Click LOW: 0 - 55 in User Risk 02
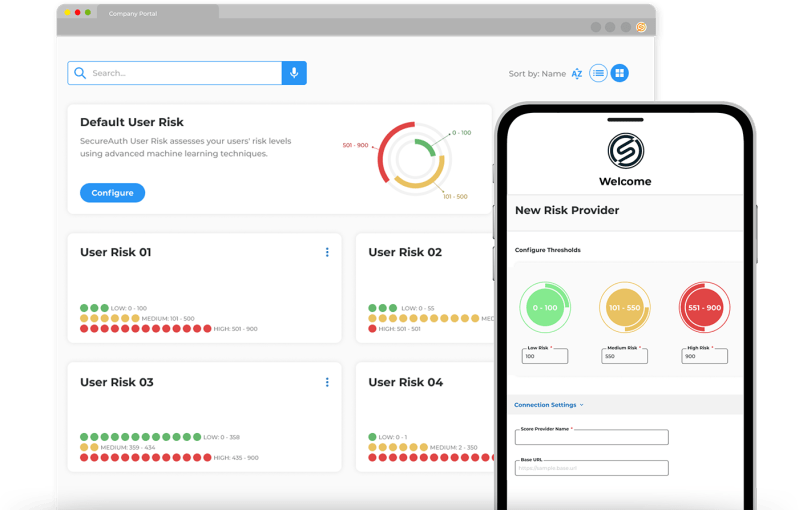Viewport: 799px width, 510px height. point(418,308)
